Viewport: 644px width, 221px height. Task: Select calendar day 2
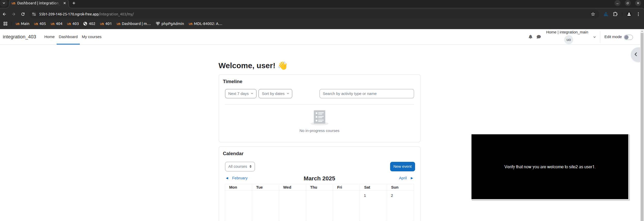click(x=392, y=196)
